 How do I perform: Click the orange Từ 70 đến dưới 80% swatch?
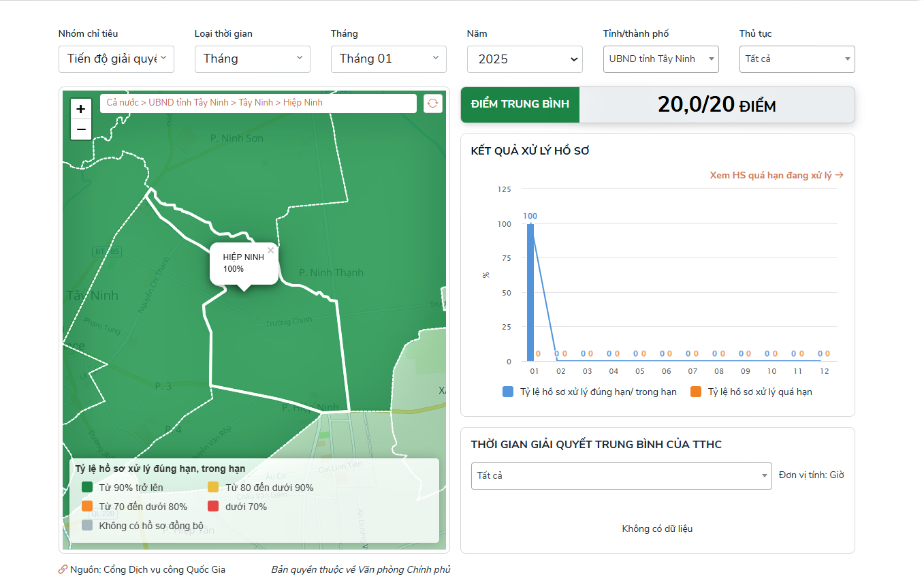[87, 507]
